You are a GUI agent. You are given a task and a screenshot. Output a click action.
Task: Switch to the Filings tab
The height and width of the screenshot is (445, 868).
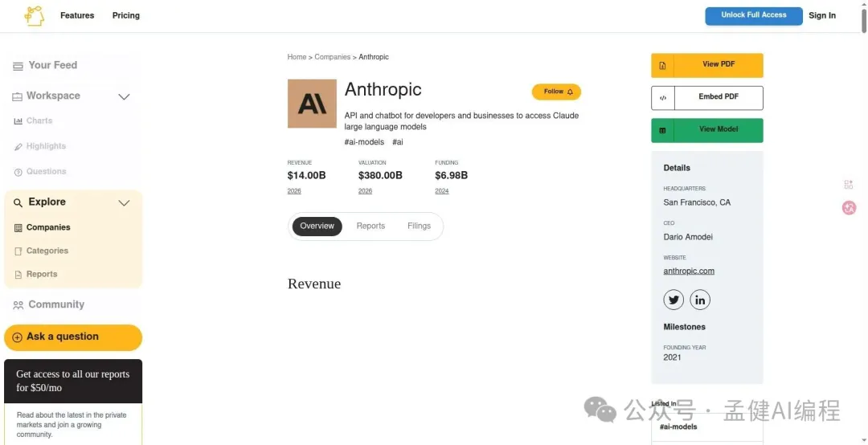tap(419, 226)
